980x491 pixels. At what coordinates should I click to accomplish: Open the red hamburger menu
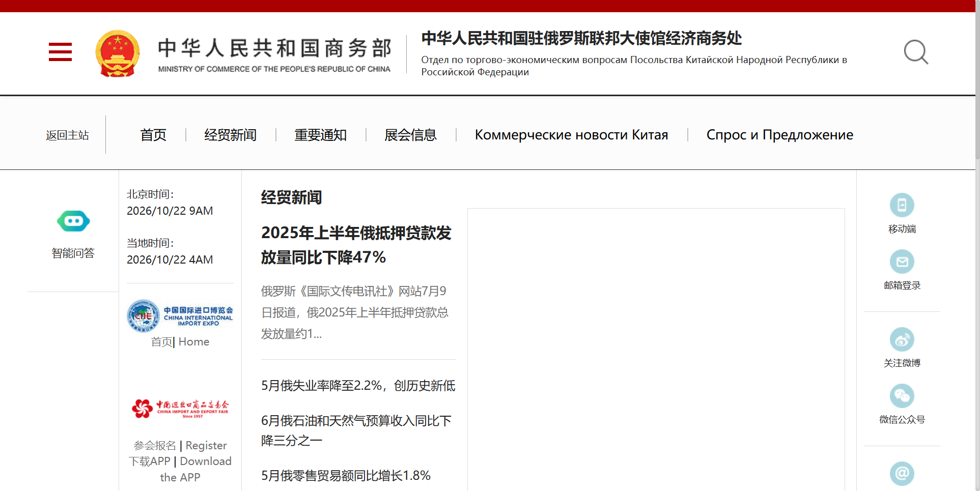pos(60,52)
